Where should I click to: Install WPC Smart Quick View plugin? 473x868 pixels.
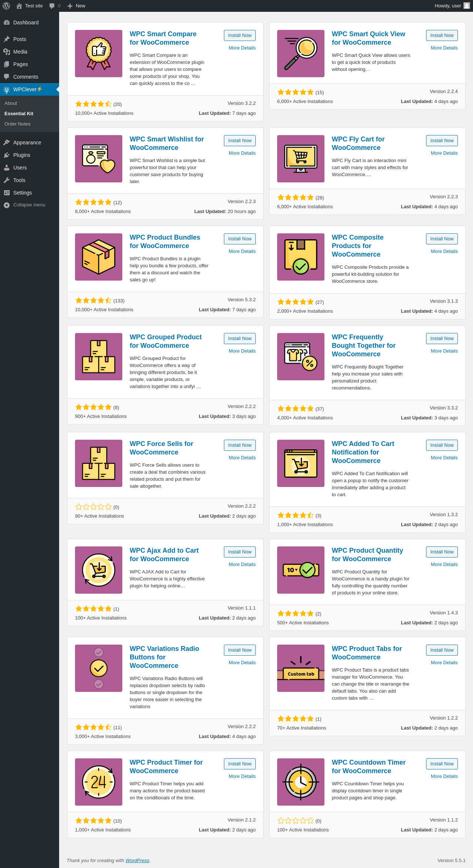pyautogui.click(x=442, y=35)
